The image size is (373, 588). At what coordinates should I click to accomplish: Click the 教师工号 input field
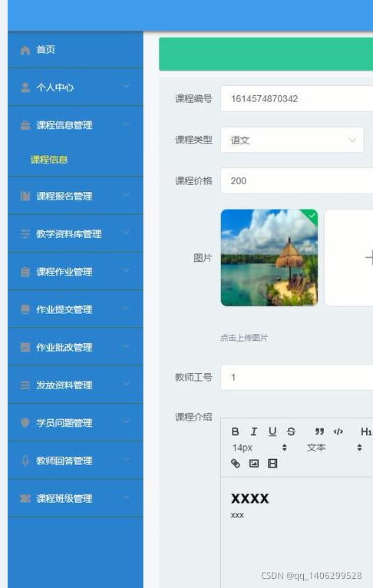point(297,377)
